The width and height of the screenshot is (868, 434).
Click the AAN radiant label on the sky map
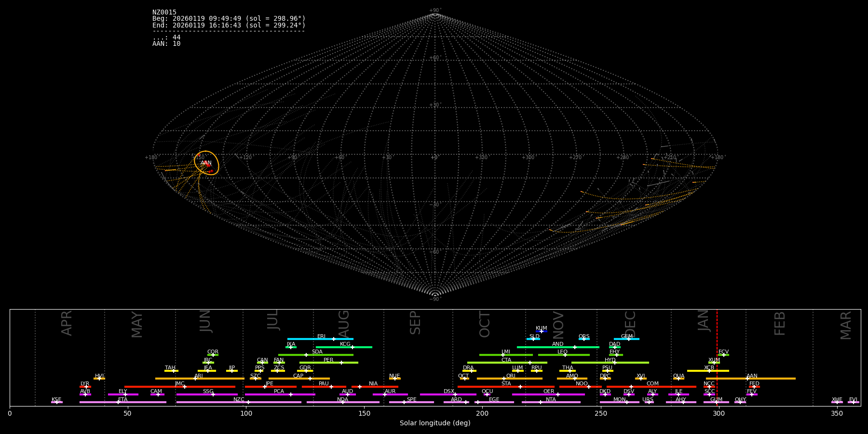coord(206,163)
